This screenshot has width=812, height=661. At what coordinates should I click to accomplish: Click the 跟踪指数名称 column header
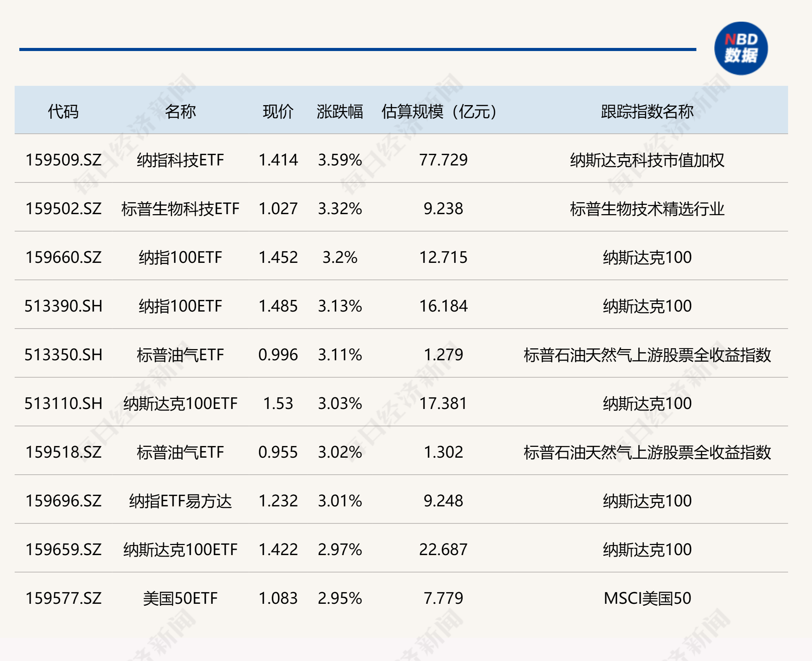tap(647, 112)
